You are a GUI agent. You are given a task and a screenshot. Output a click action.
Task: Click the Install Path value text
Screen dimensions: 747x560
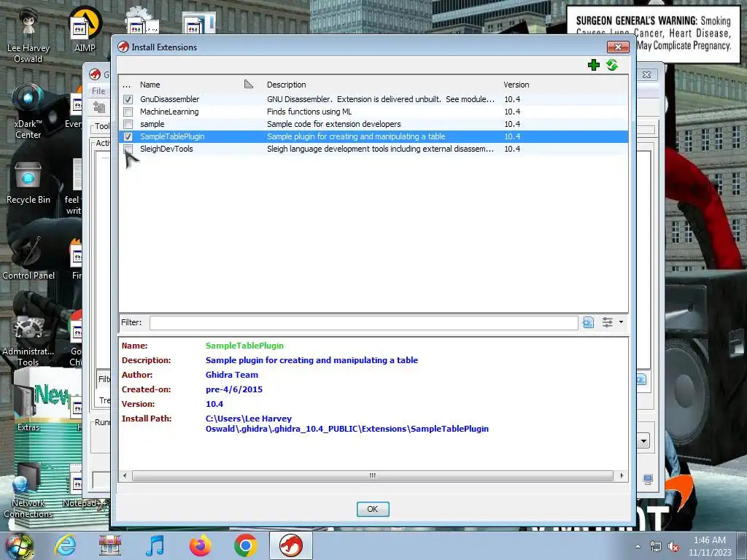pyautogui.click(x=347, y=424)
